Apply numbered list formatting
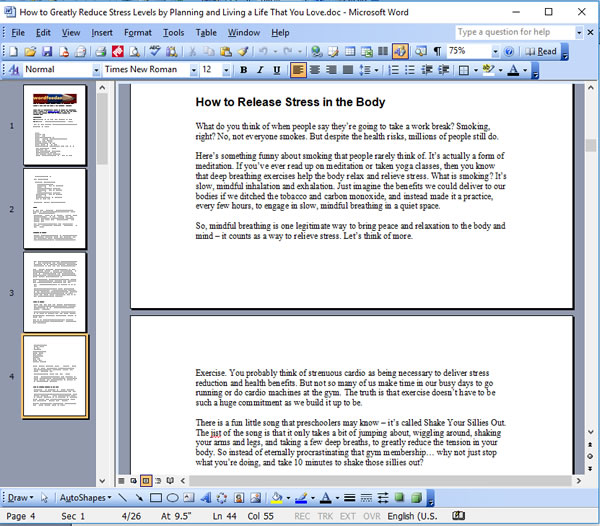The height and width of the screenshot is (526, 600). [393, 70]
